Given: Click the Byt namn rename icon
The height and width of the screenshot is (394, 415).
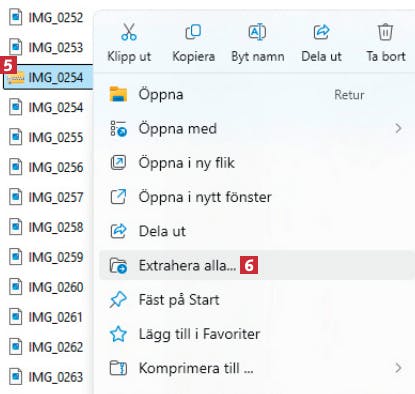Looking at the screenshot, I should [257, 32].
